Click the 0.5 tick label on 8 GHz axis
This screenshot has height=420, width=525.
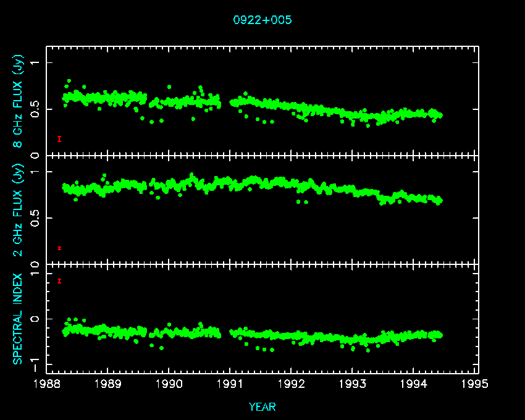(36, 109)
